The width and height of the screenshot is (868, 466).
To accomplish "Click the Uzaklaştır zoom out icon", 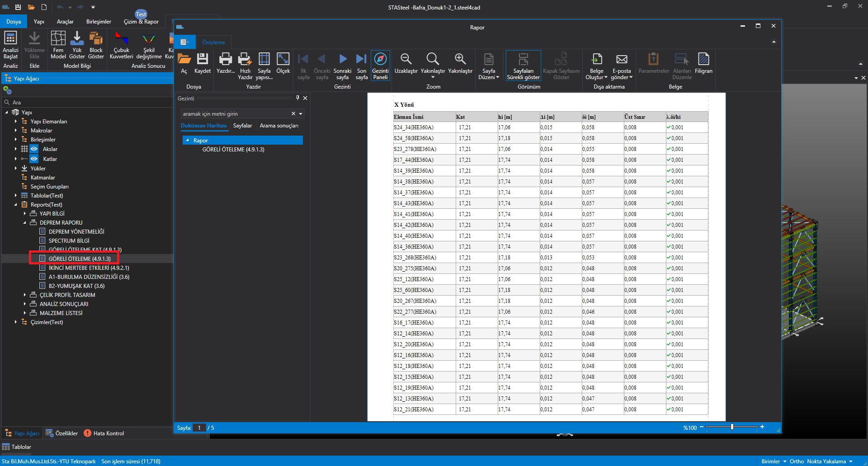I will [x=406, y=59].
